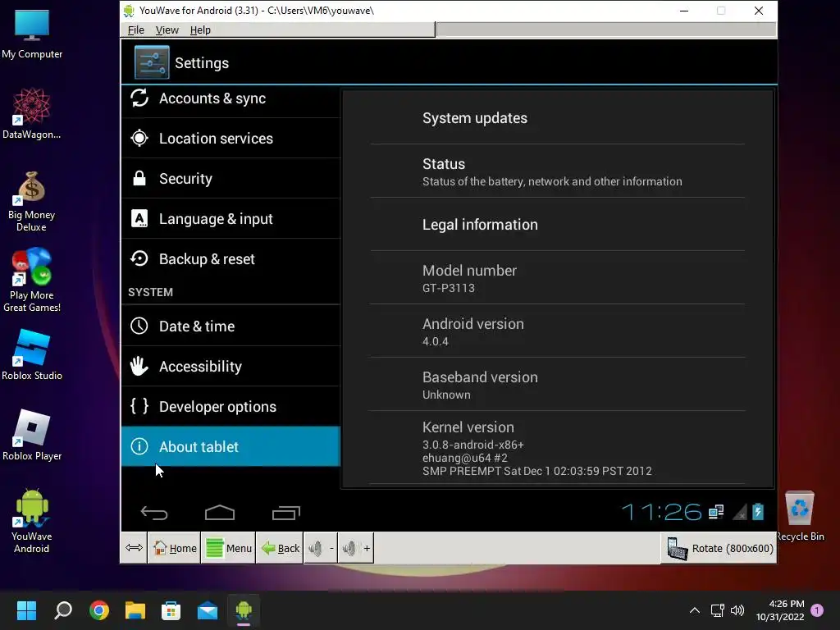Open Backup & reset settings
This screenshot has width=840, height=630.
(231, 258)
